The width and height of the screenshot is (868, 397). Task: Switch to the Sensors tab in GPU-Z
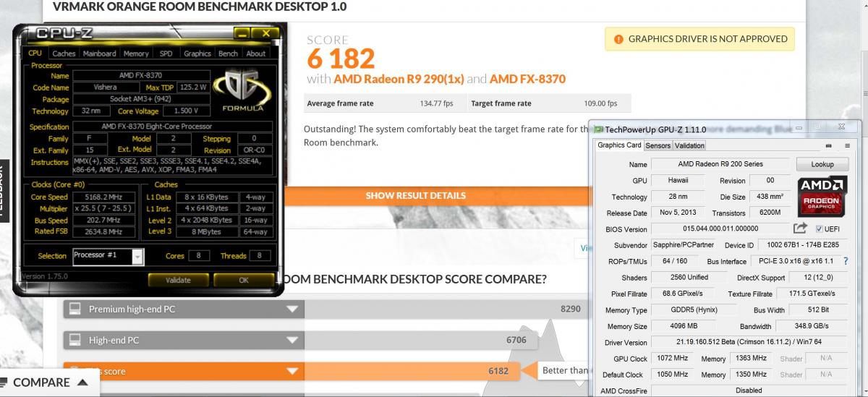click(x=658, y=145)
